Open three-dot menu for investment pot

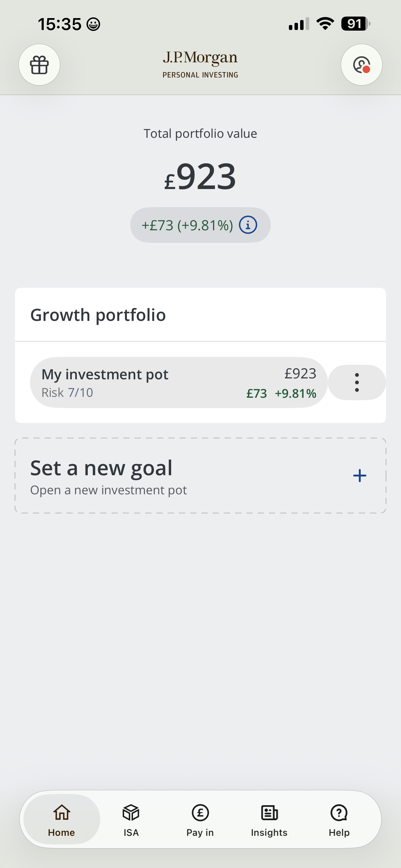pyautogui.click(x=357, y=382)
